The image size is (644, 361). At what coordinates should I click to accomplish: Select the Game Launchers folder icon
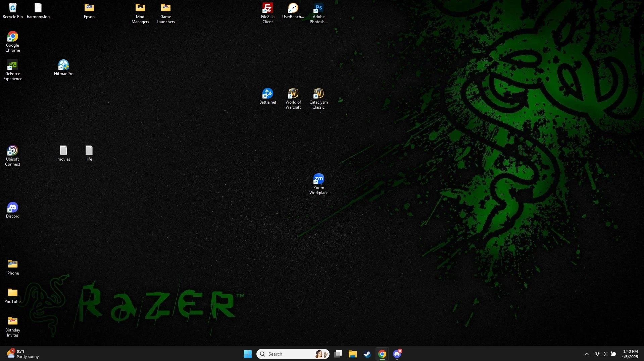166,13
